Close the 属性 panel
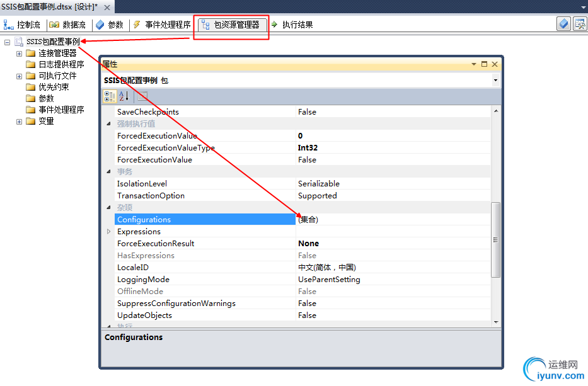 (x=495, y=64)
